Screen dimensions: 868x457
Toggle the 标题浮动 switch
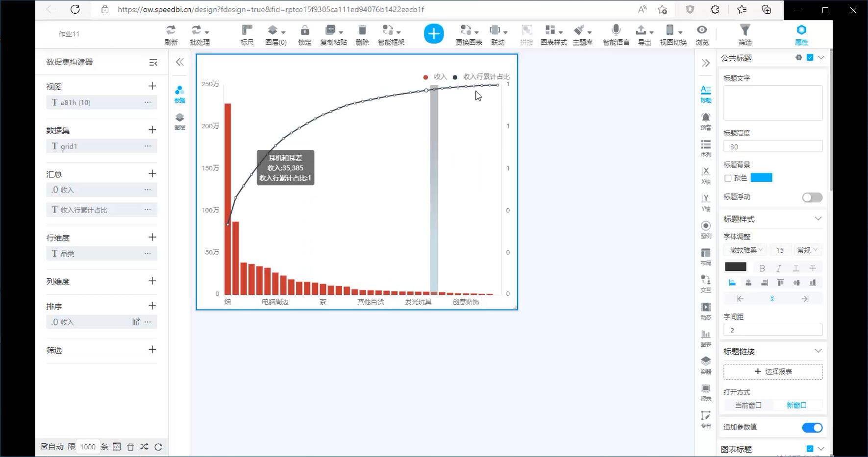point(812,197)
